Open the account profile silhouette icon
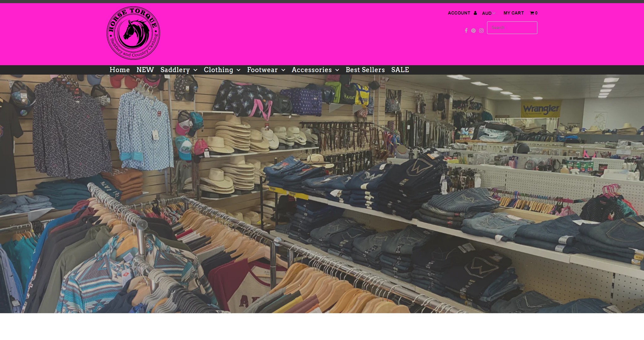 pyautogui.click(x=475, y=13)
